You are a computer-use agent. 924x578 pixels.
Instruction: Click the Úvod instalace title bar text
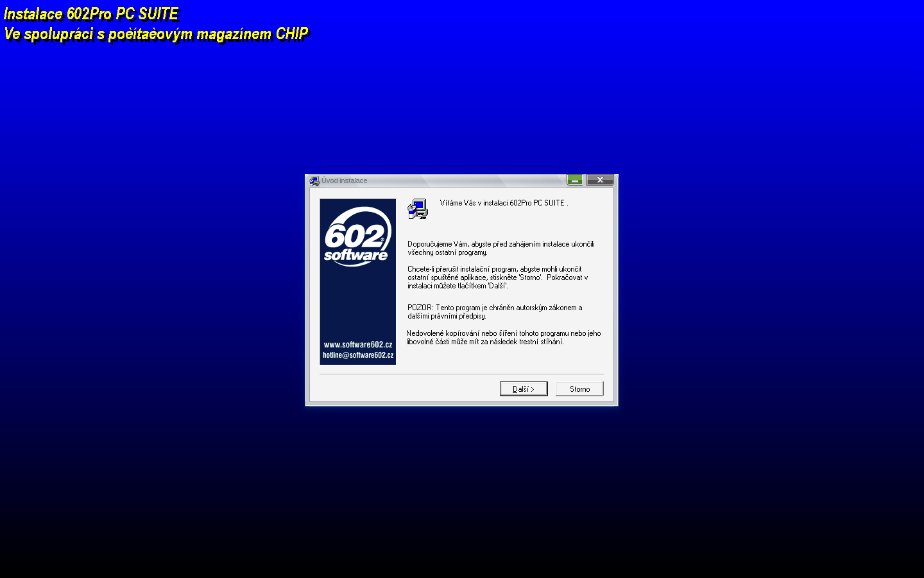345,181
